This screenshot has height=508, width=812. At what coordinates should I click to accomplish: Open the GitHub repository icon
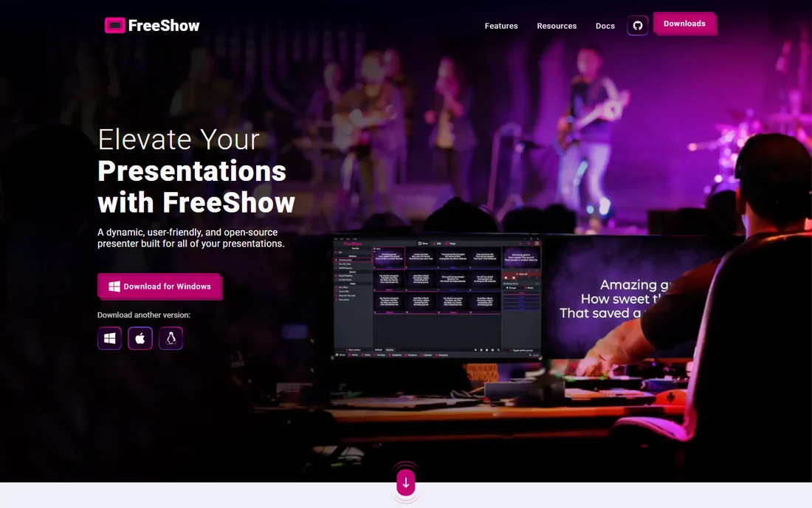pos(638,25)
